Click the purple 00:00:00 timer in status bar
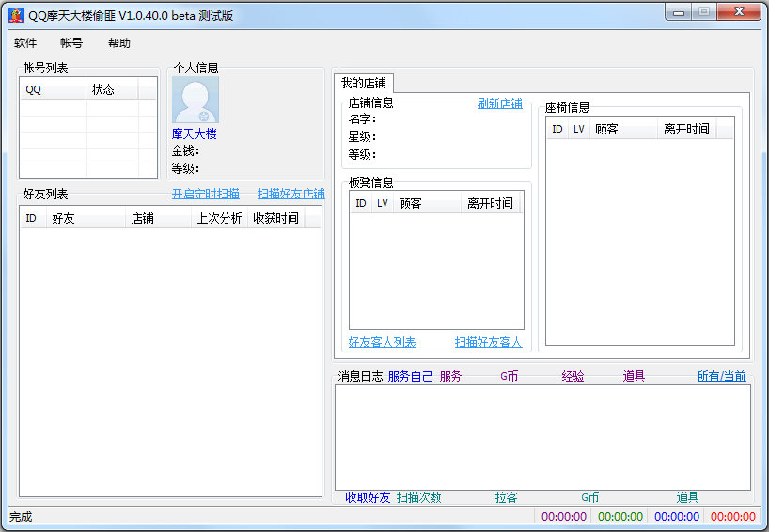The width and height of the screenshot is (769, 532). (x=564, y=516)
